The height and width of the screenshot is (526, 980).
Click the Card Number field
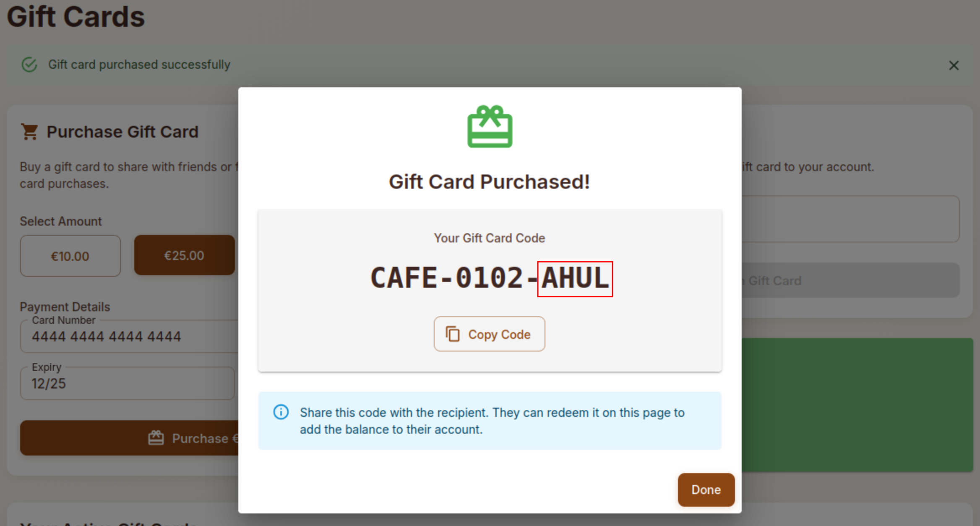click(129, 336)
